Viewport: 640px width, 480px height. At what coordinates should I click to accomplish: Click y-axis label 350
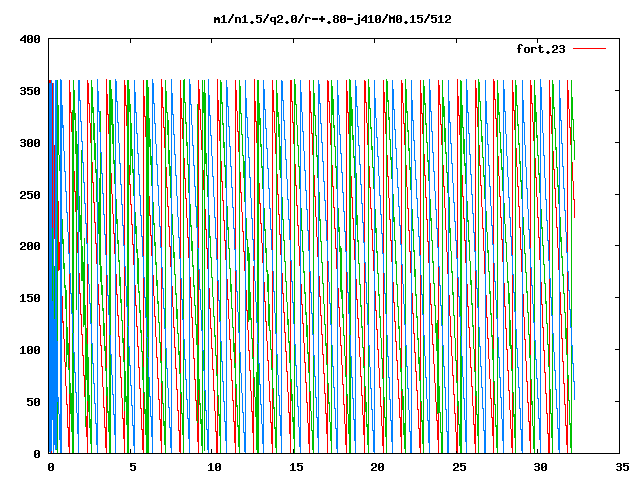click(x=30, y=91)
